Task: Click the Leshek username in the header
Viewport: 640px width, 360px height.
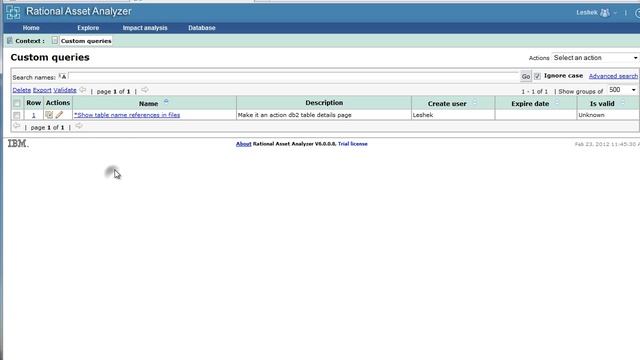Action: coord(587,13)
